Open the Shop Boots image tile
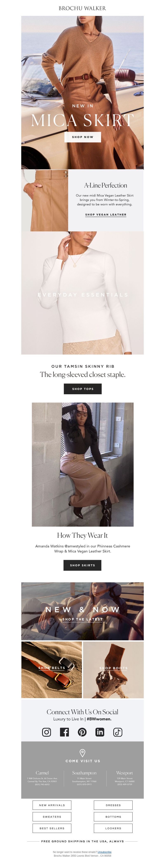 coord(113,670)
